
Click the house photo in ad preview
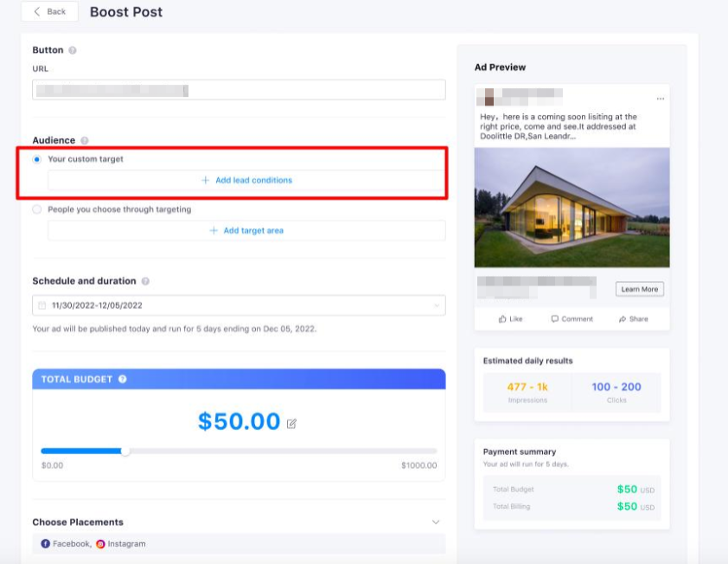point(572,208)
